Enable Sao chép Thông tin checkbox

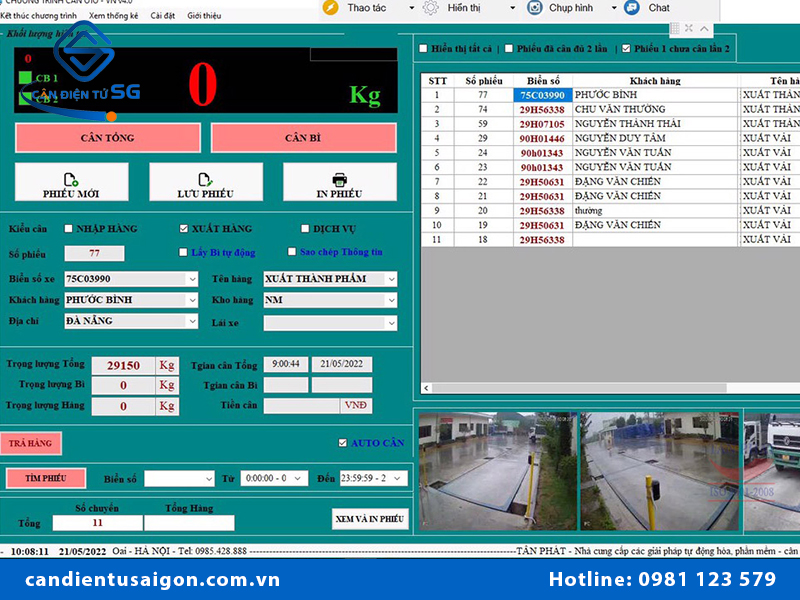coord(292,252)
